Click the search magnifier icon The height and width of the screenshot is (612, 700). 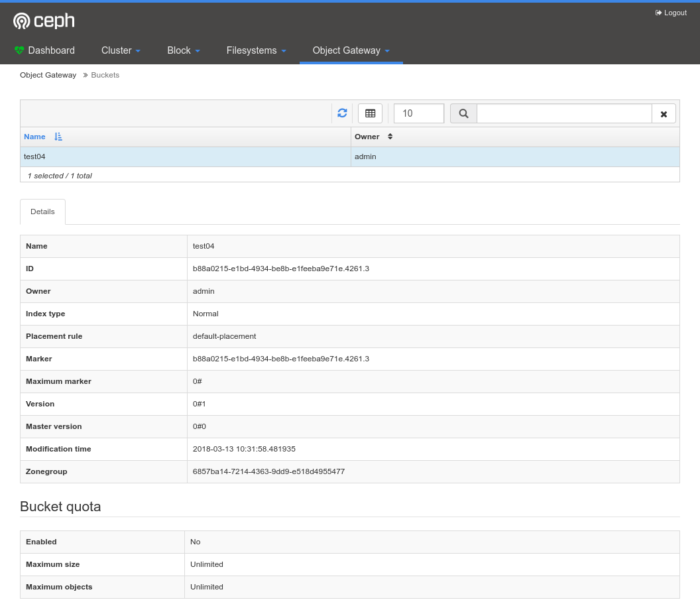pyautogui.click(x=463, y=113)
